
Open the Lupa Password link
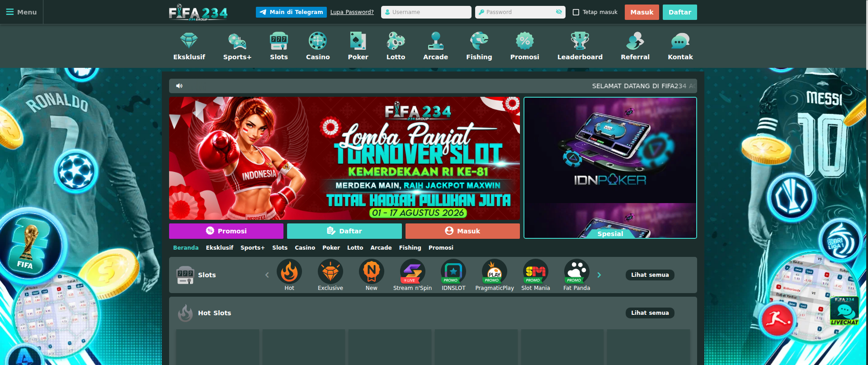pos(352,12)
